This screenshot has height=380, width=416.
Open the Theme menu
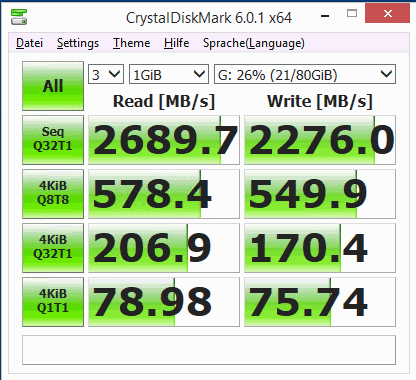point(131,43)
